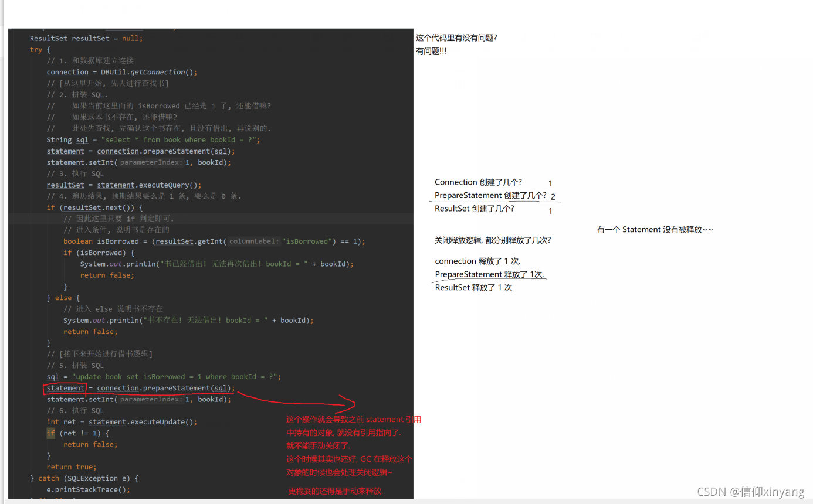Select comment "进入 else 说明书不存在"
Viewport: 813px width, 504px height.
(x=113, y=309)
